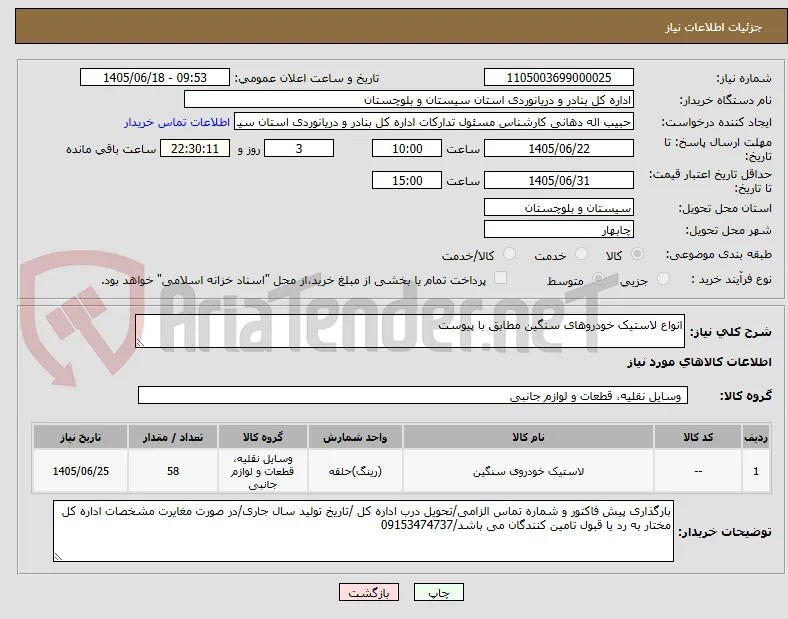Click description textarea resize handle
The height and width of the screenshot is (619, 788).
coord(140,343)
